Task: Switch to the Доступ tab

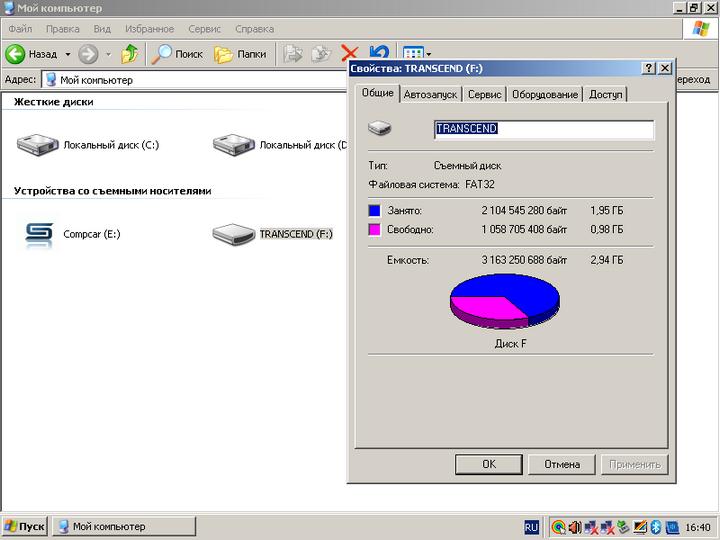Action: [606, 95]
